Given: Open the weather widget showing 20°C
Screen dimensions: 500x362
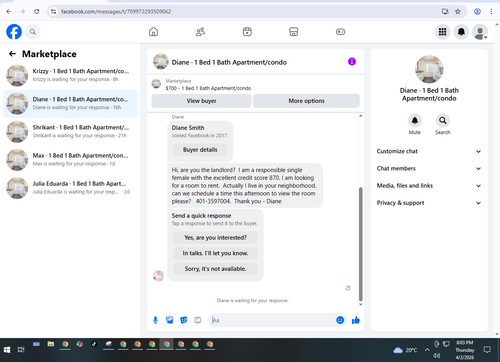Looking at the screenshot, I should point(405,350).
